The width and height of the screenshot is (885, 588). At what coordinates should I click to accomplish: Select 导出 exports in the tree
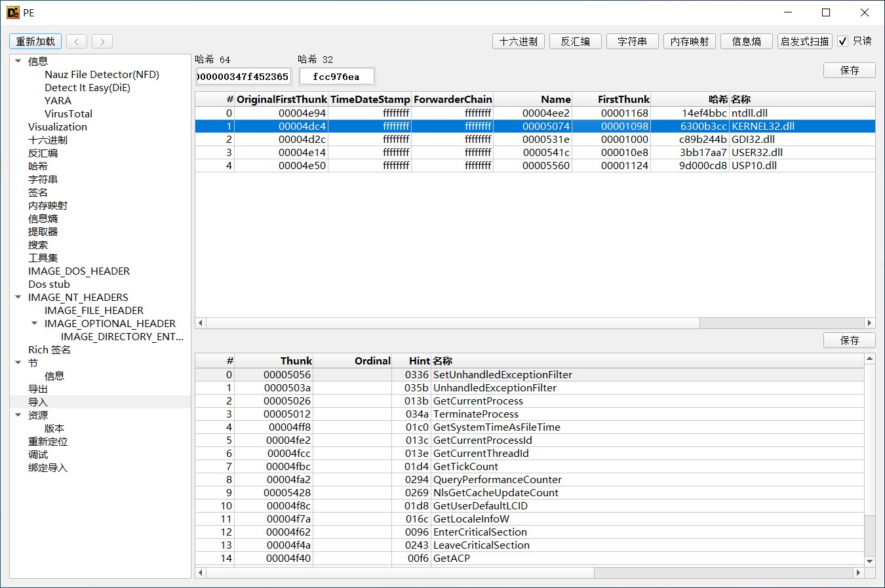(x=38, y=389)
